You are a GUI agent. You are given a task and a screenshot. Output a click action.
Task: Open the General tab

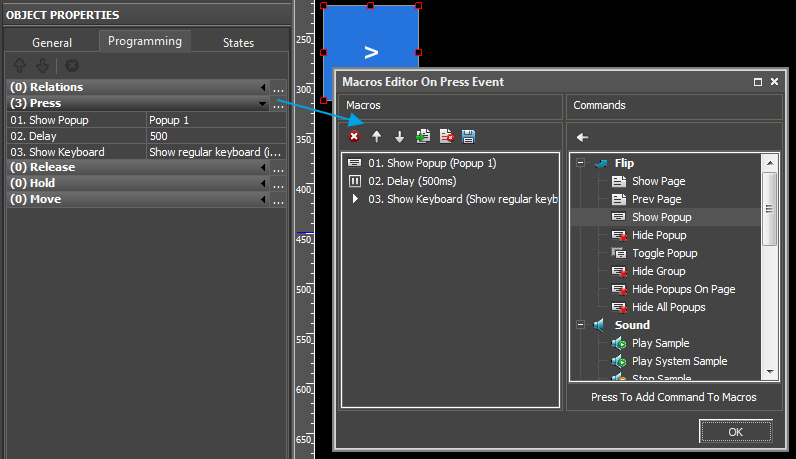point(52,43)
